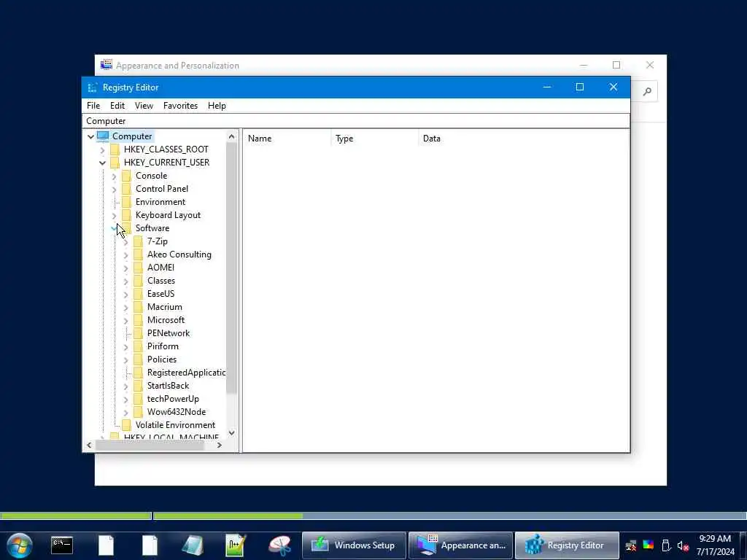Viewport: 747px width, 560px height.
Task: Expand the 7-Zip key arrow
Action: point(125,242)
